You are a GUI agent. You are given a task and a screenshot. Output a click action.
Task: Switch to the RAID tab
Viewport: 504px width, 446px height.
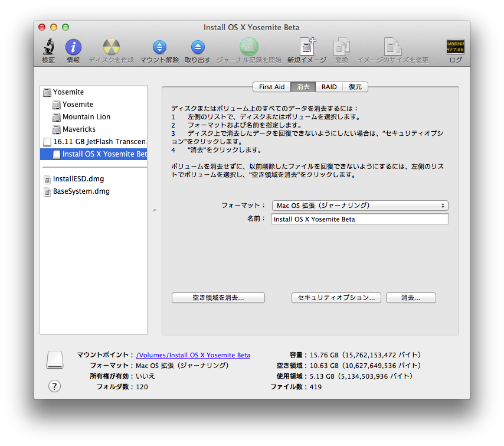pos(329,87)
